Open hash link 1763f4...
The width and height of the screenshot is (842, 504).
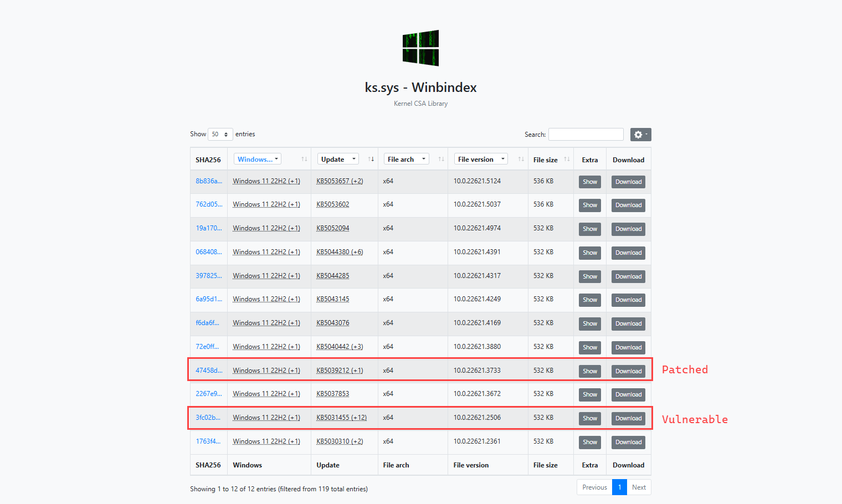[x=208, y=441]
